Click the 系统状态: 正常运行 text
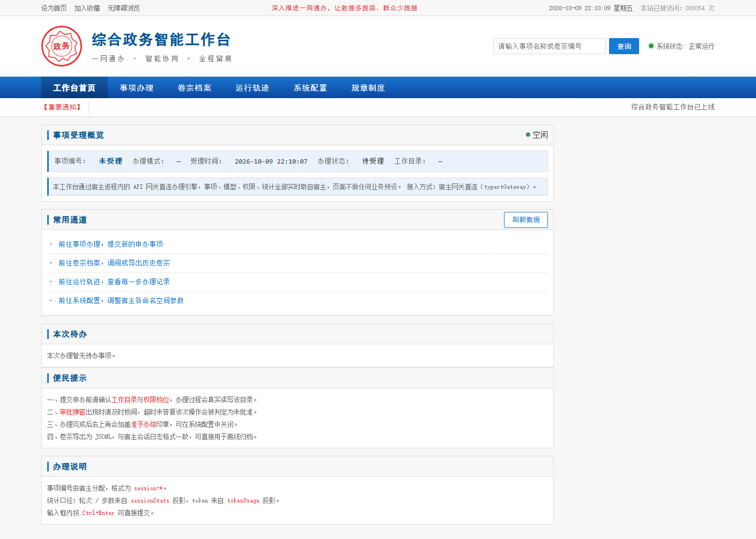 (x=685, y=46)
